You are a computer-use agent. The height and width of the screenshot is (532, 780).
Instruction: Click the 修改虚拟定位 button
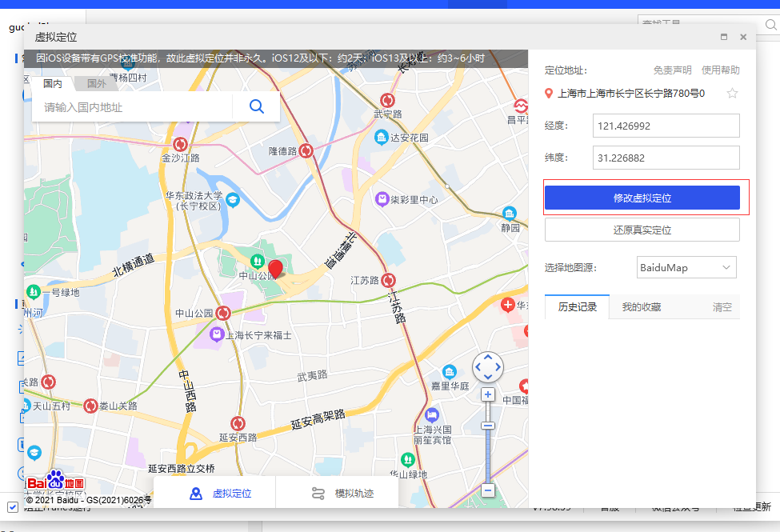tap(642, 198)
